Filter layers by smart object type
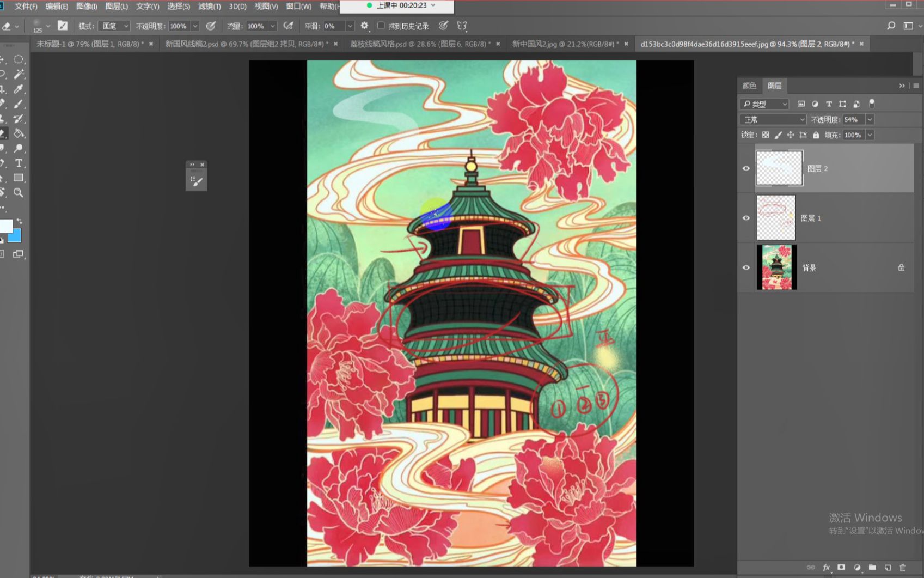The width and height of the screenshot is (924, 578). (856, 104)
